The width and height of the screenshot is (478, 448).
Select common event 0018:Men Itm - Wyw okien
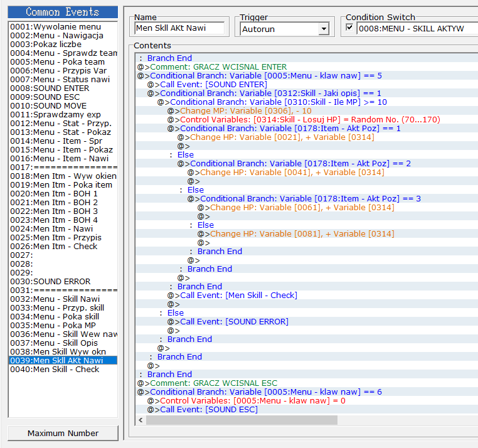tap(63, 176)
